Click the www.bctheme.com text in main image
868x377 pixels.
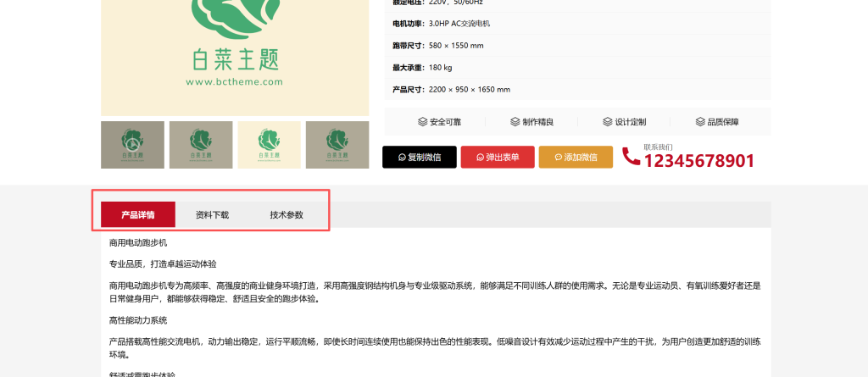[x=234, y=82]
